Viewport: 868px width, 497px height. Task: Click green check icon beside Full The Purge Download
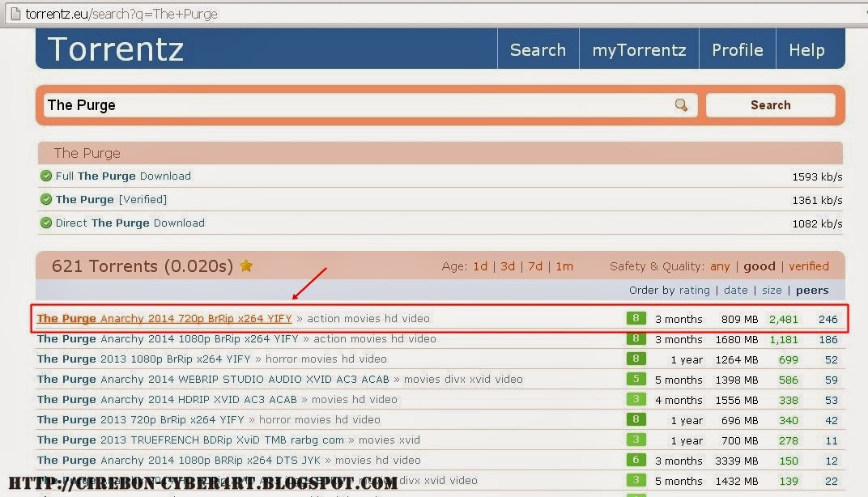46,176
